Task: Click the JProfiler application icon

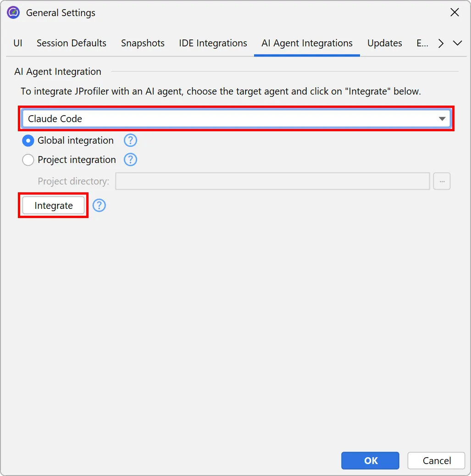Action: (x=12, y=12)
